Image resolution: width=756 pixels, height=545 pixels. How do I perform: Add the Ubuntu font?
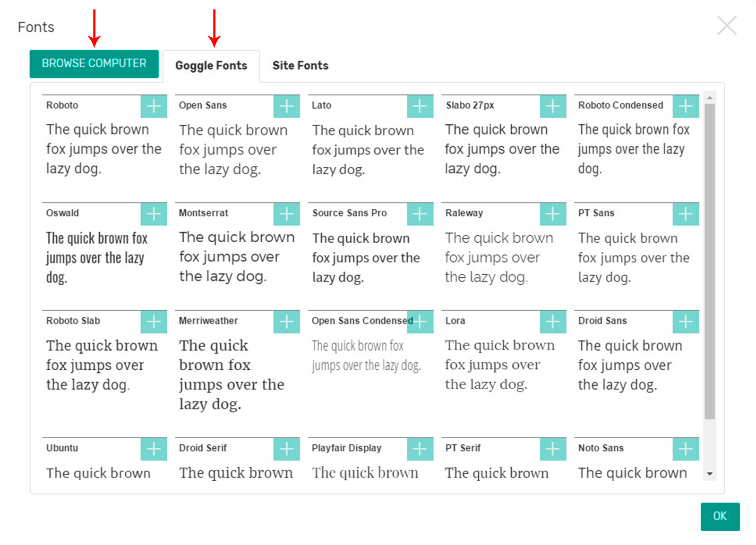154,449
